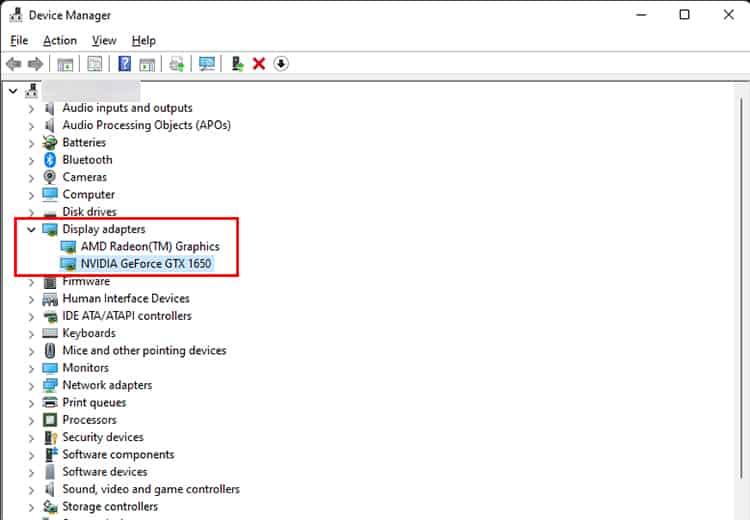Image resolution: width=750 pixels, height=520 pixels.
Task: Click the Cameras category icon
Action: pyautogui.click(x=49, y=177)
